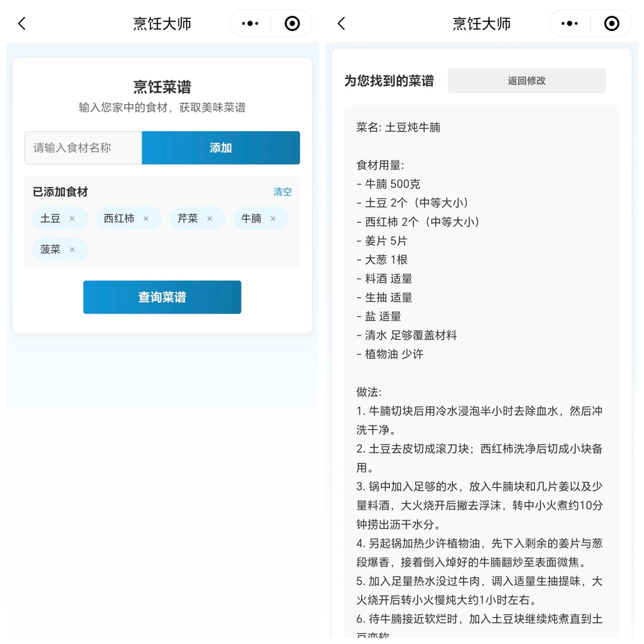Tap the capsule close/minimize circle icon on right screen
The height and width of the screenshot is (644, 644).
[x=612, y=23]
